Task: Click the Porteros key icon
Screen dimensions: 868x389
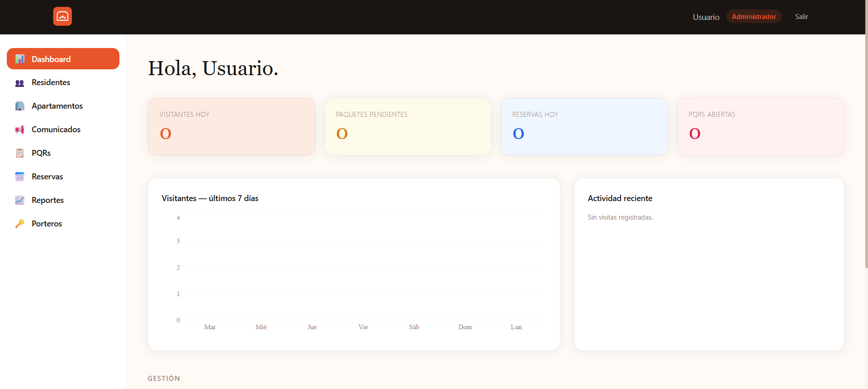Action: tap(20, 224)
